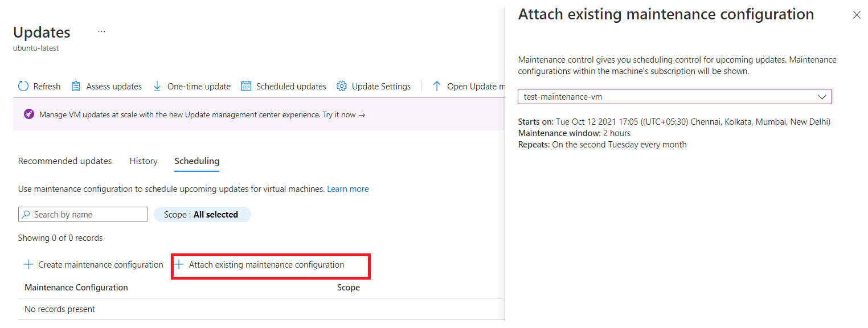868x328 pixels.
Task: Select Attach existing maintenance configuration
Action: (x=271, y=265)
